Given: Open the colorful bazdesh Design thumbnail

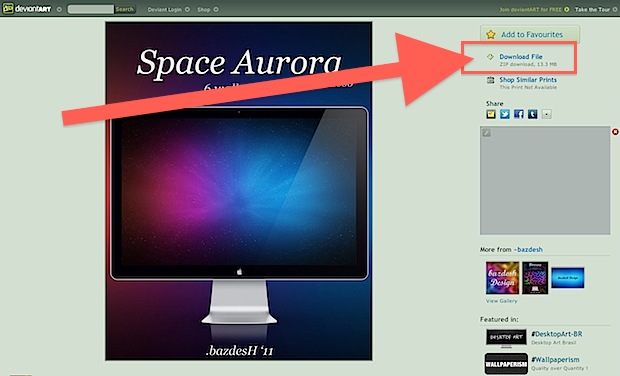Looking at the screenshot, I should click(502, 278).
